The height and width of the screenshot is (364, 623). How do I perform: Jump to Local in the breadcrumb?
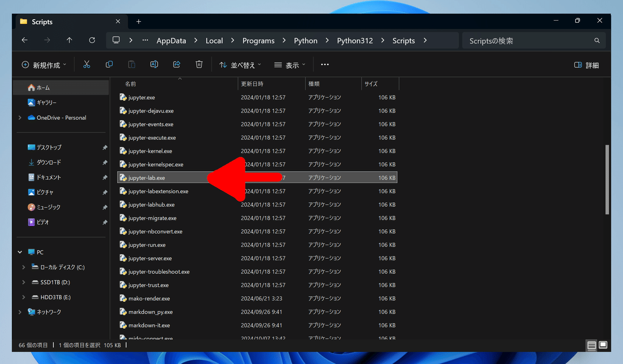coord(214,40)
